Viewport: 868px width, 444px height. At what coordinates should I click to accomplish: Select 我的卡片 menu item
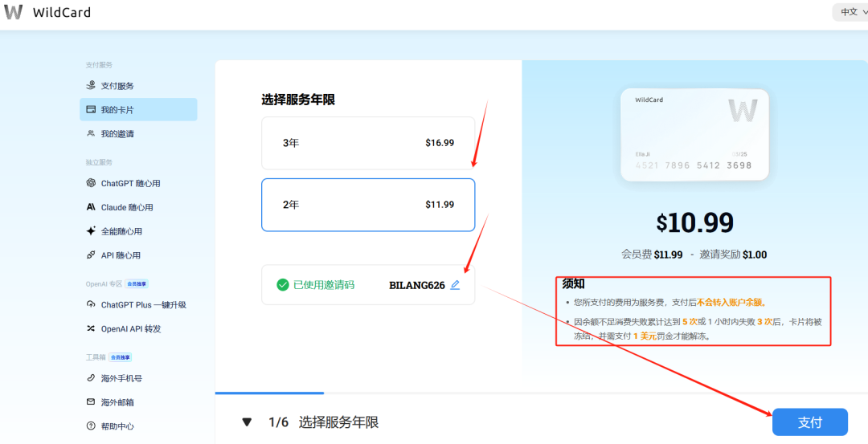[x=138, y=109]
